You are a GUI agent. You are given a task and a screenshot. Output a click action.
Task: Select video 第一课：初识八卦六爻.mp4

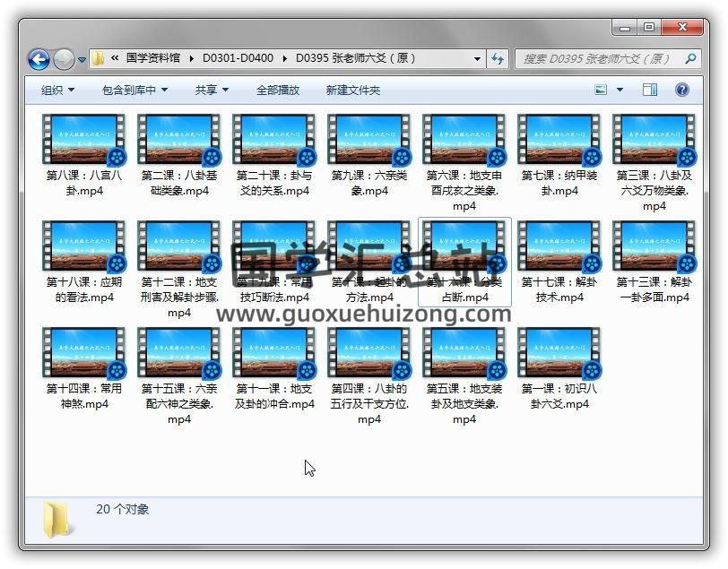[x=559, y=369]
